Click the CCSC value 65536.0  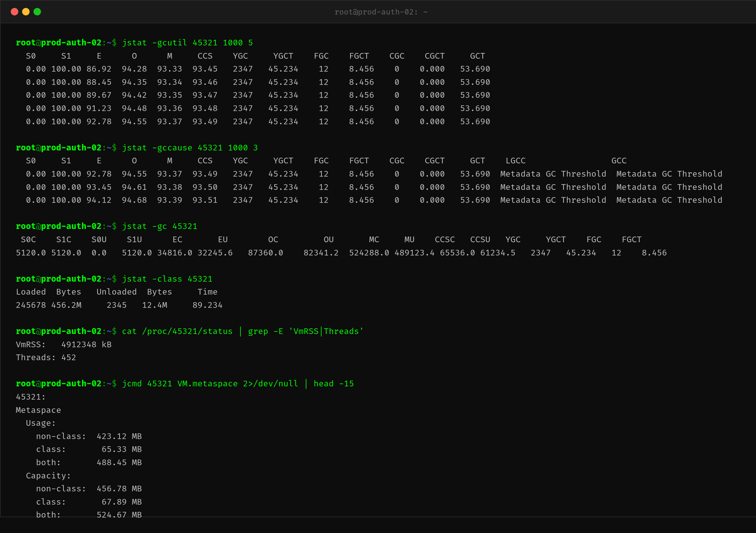coord(457,253)
